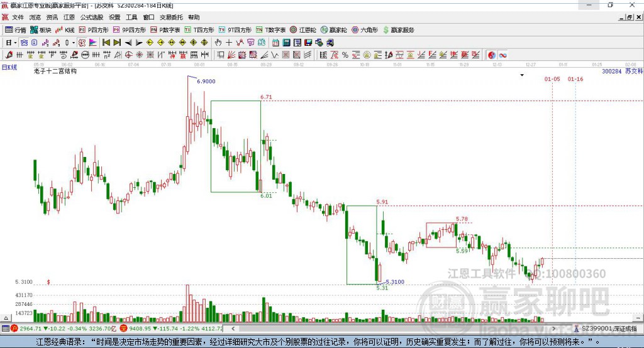Select the crosshair cursor tool
644x348 pixels.
[x=229, y=43]
